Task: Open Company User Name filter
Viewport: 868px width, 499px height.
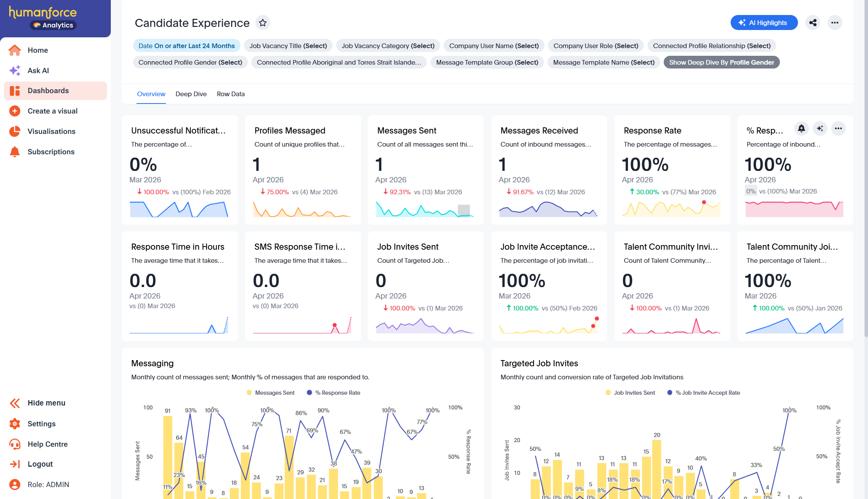Action: click(494, 46)
